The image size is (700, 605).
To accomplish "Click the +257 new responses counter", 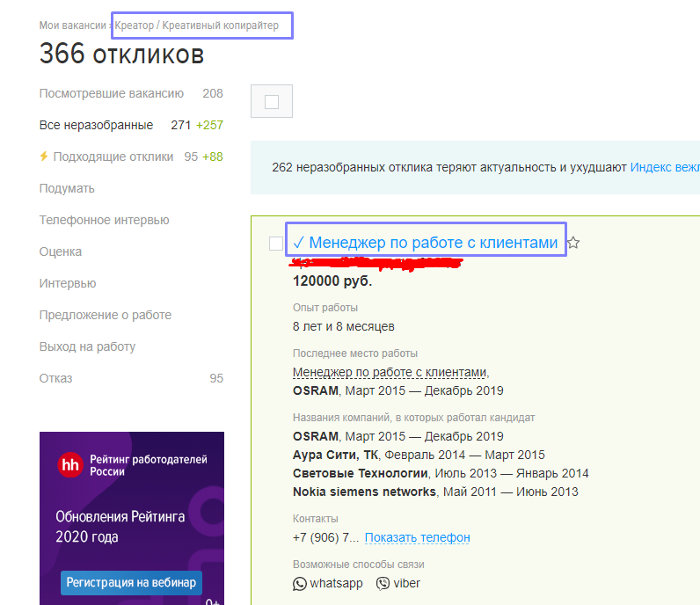I will click(x=209, y=125).
